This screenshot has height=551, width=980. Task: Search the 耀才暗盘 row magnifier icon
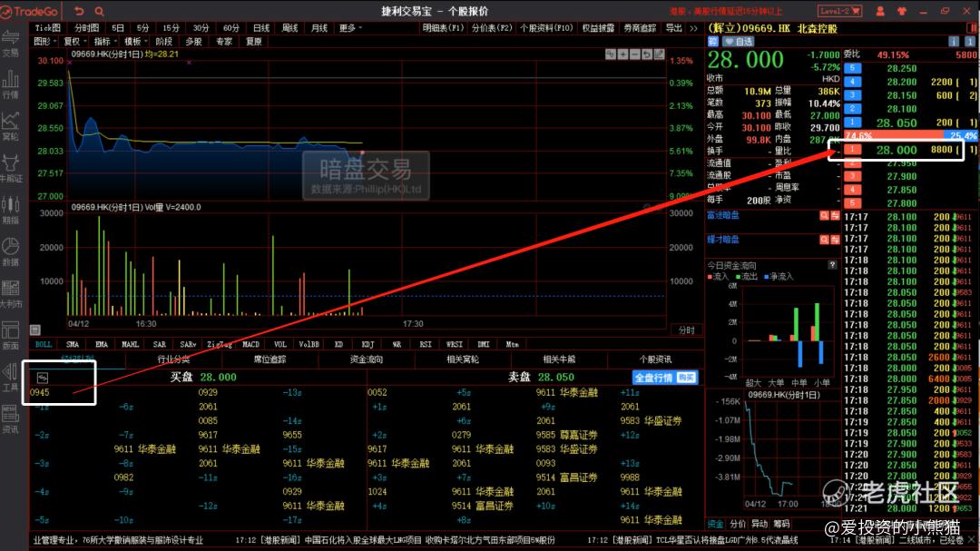pyautogui.click(x=824, y=240)
